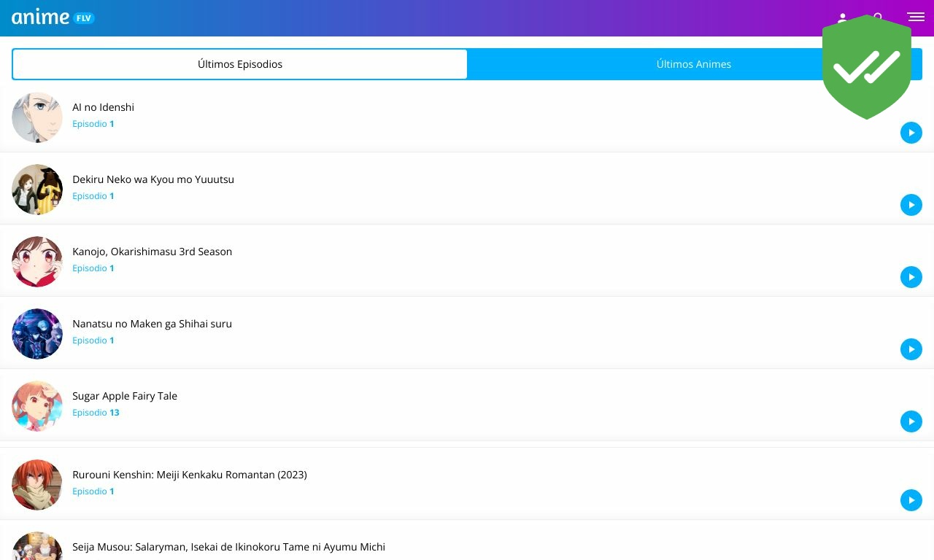Open Rurouni Kenshin red-haired character thumbnail
This screenshot has width=934, height=560.
pos(37,485)
